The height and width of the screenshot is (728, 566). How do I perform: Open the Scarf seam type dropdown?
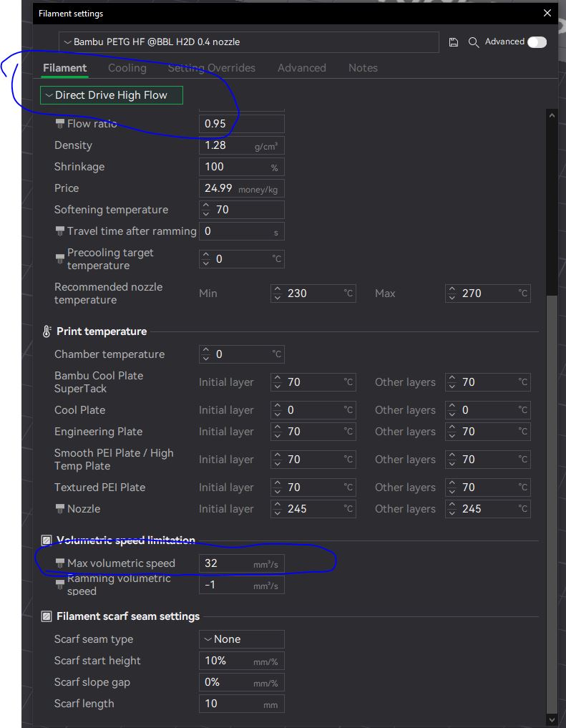point(241,639)
